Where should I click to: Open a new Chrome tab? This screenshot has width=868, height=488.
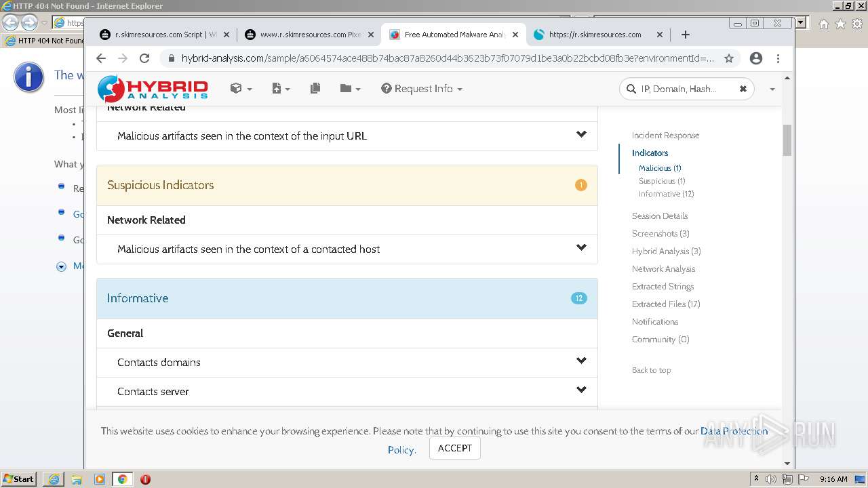[685, 35]
